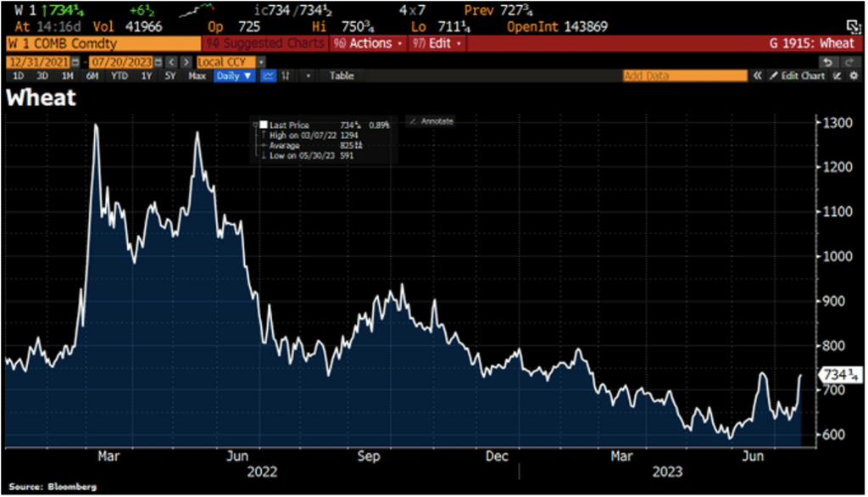This screenshot has height=497, width=868.
Task: Open the Edit dropdown menu
Action: point(437,43)
